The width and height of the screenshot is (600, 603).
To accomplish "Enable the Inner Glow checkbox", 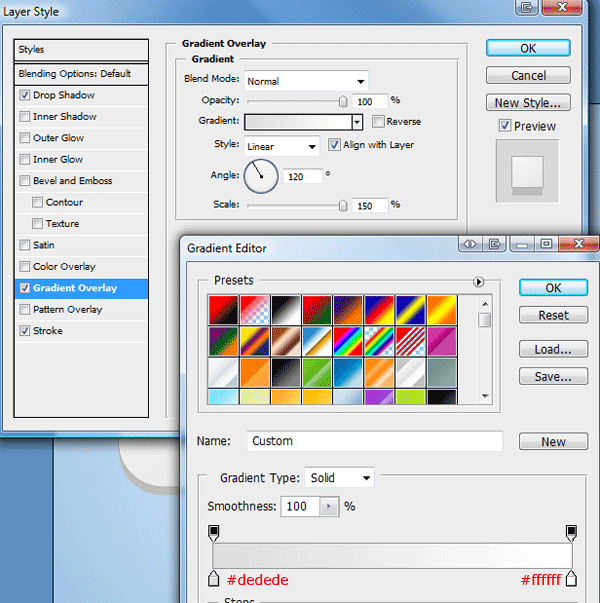I will [x=25, y=159].
